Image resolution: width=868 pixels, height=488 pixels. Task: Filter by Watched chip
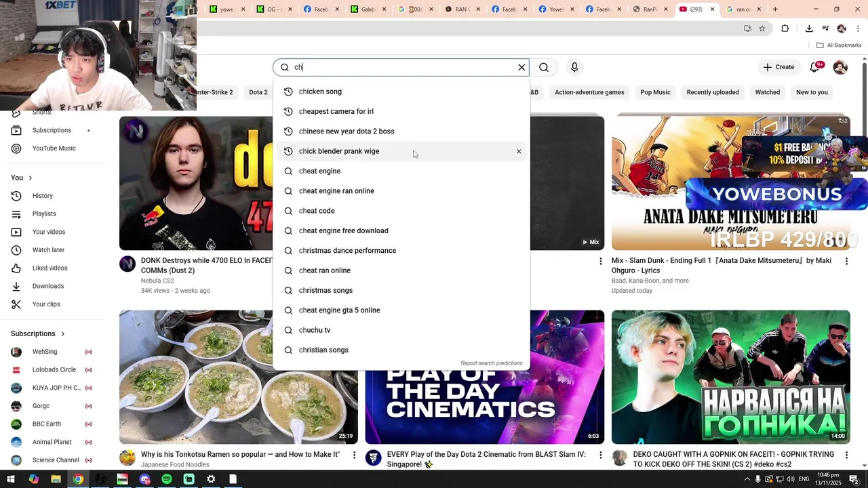point(768,92)
